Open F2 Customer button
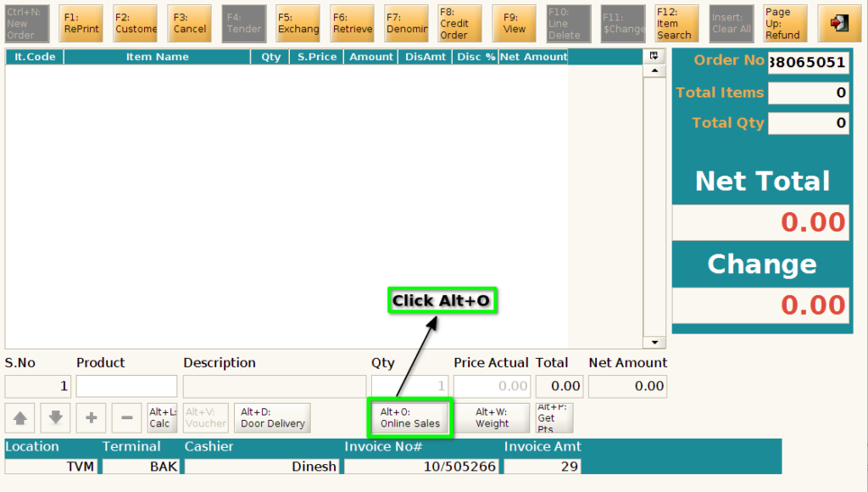The width and height of the screenshot is (868, 492). (135, 23)
